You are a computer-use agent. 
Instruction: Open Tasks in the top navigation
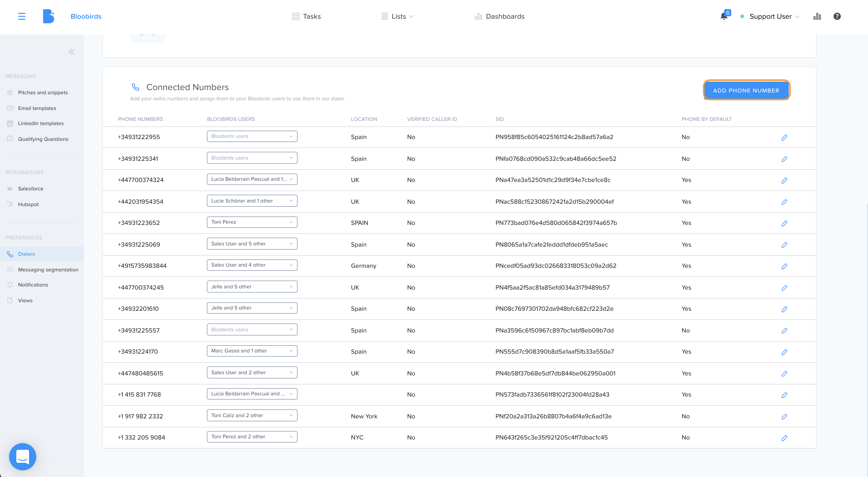click(x=306, y=16)
